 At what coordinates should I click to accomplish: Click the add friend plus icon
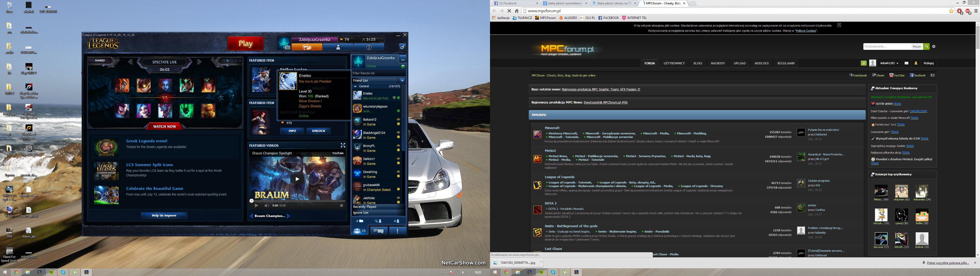click(x=396, y=221)
